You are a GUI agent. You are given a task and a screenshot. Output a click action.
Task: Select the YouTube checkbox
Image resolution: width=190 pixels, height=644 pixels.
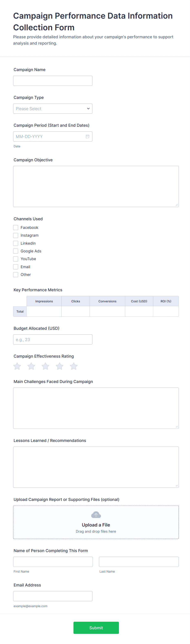[x=16, y=259]
